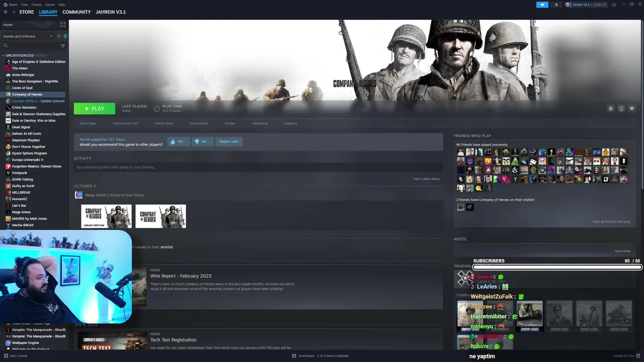The width and height of the screenshot is (644, 362).
Task: Open the Support link
Action: point(291,123)
